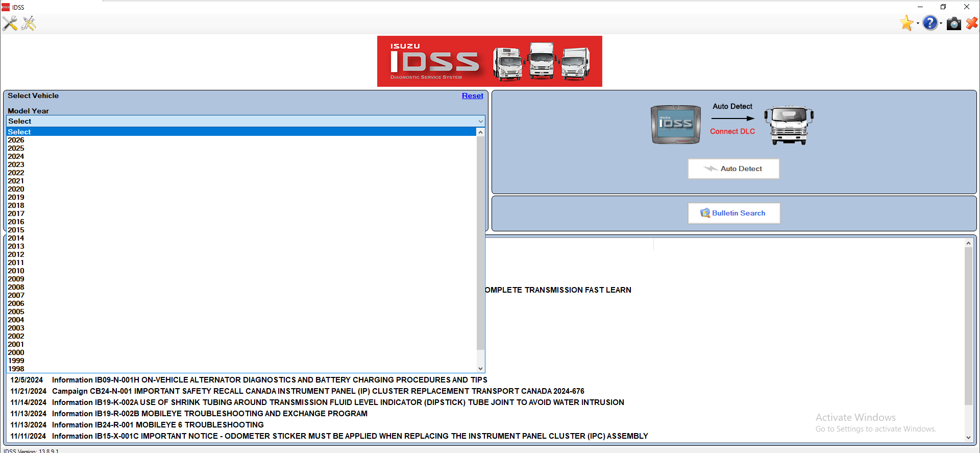Select model year 2026
The height and width of the screenshot is (453, 980).
(241, 140)
